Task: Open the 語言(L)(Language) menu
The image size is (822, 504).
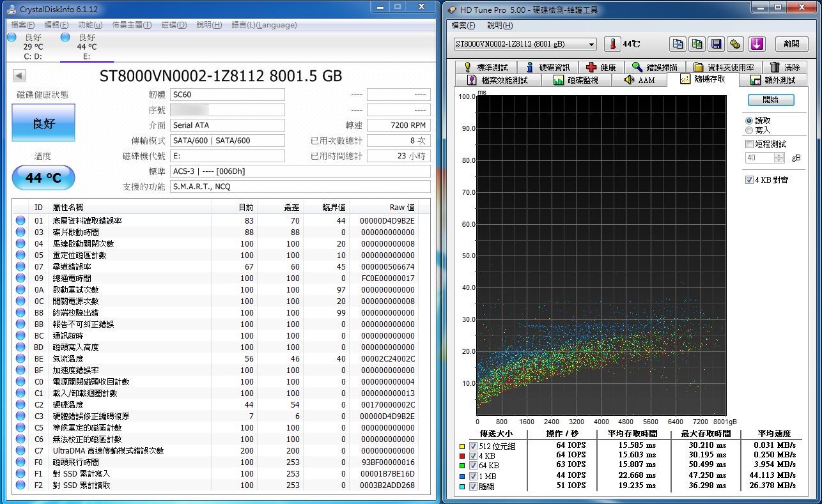Action: pos(264,25)
